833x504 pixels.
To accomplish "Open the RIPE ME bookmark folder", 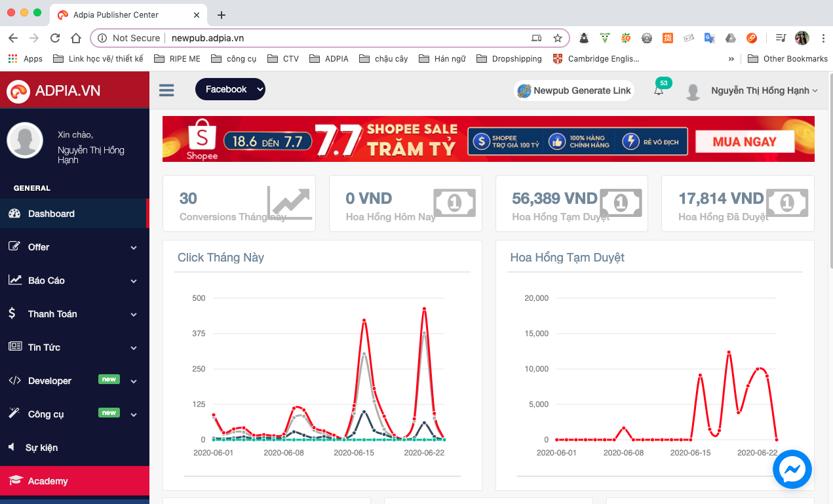I will pos(177,58).
